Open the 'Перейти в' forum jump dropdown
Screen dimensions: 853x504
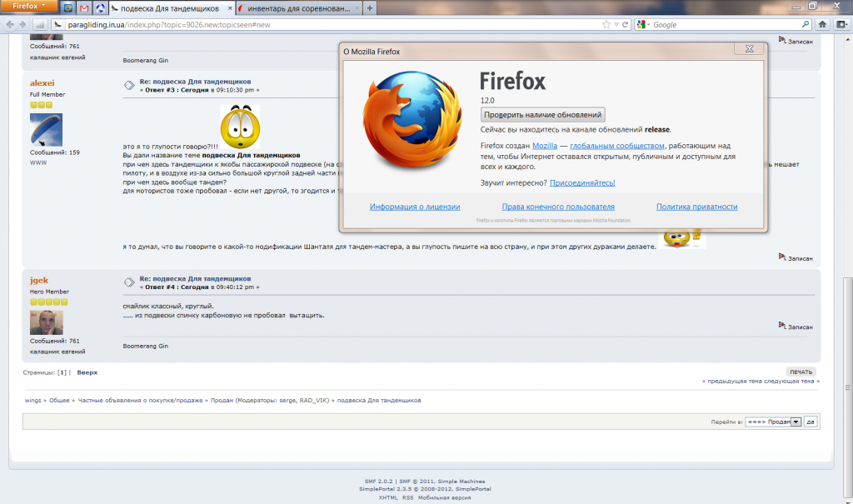[x=772, y=422]
